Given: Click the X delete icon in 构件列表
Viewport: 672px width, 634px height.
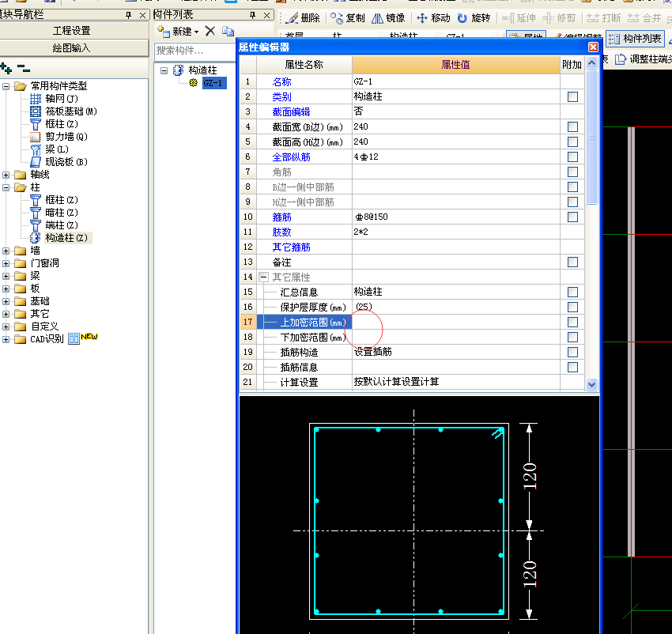Looking at the screenshot, I should [x=210, y=31].
